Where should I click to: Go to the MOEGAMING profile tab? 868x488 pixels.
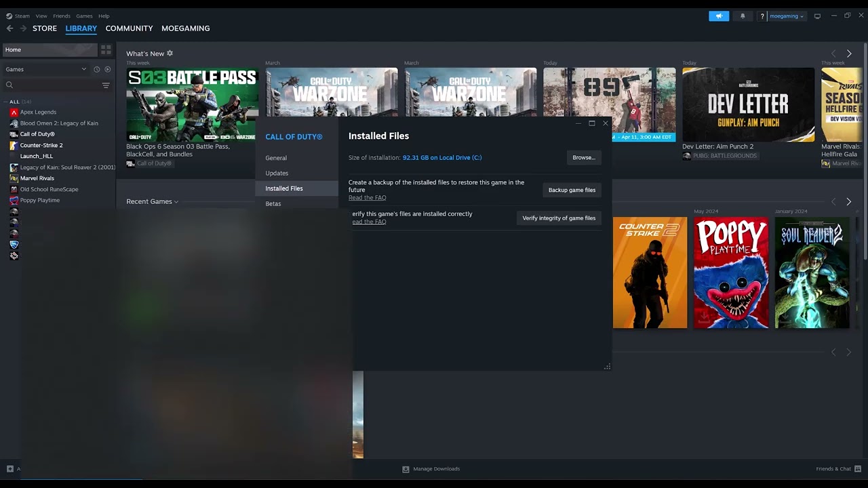click(x=185, y=28)
